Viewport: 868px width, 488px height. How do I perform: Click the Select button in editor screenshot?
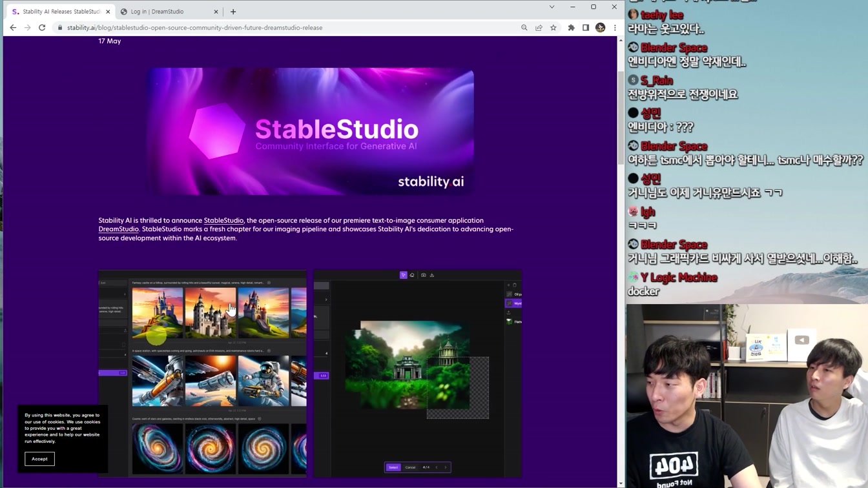click(x=393, y=467)
